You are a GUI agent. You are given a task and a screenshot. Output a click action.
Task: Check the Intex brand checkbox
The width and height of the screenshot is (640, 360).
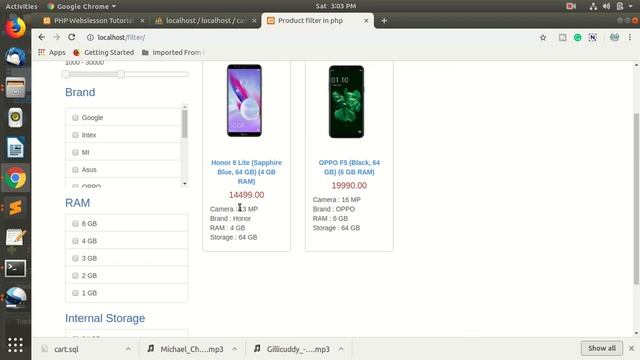point(75,135)
